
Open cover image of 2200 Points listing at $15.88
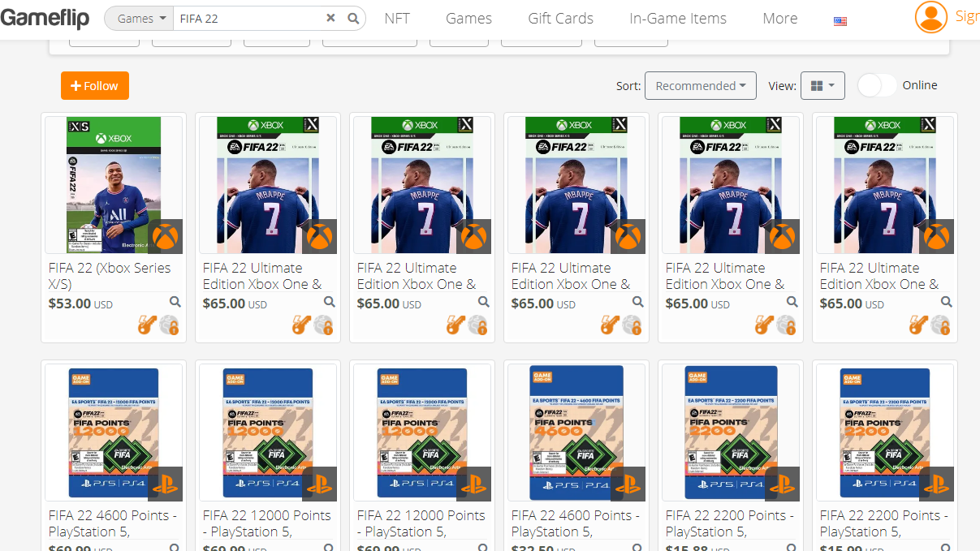(x=731, y=433)
